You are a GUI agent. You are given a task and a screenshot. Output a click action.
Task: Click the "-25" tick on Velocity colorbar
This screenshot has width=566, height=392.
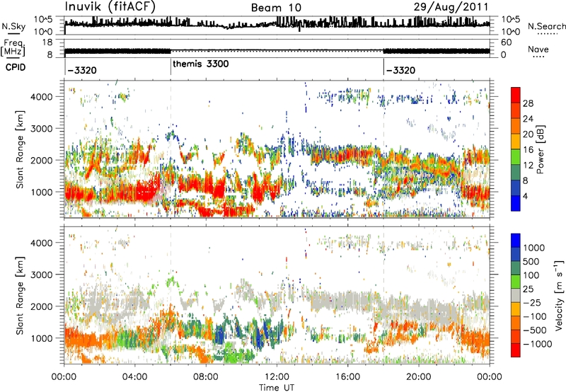[x=532, y=302]
